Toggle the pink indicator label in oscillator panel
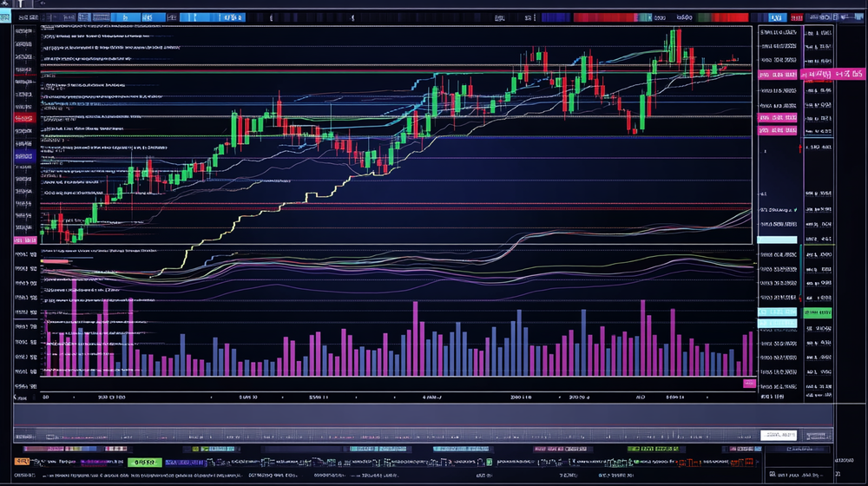Screen dimensions: 868x486 55,261
